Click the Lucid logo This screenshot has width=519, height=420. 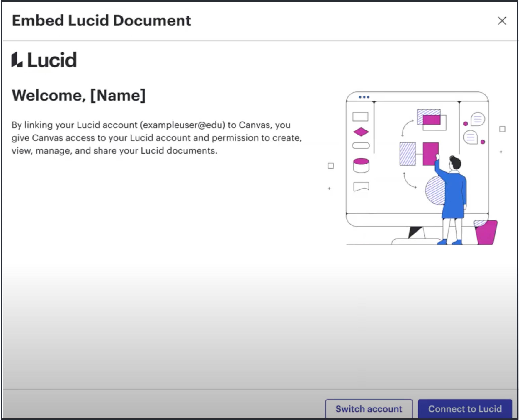44,60
